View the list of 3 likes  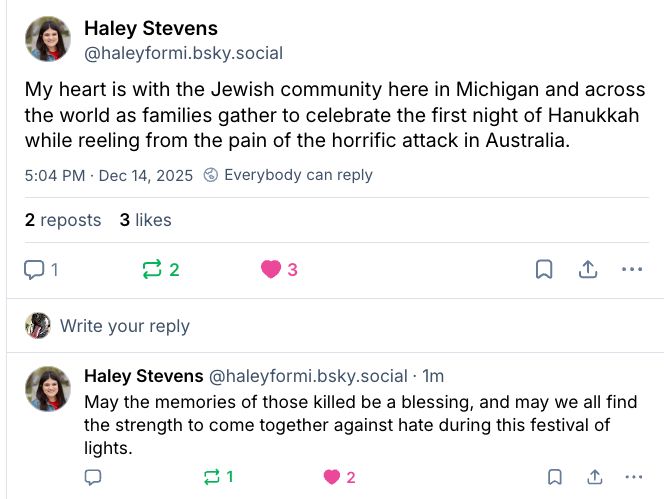pyautogui.click(x=145, y=220)
